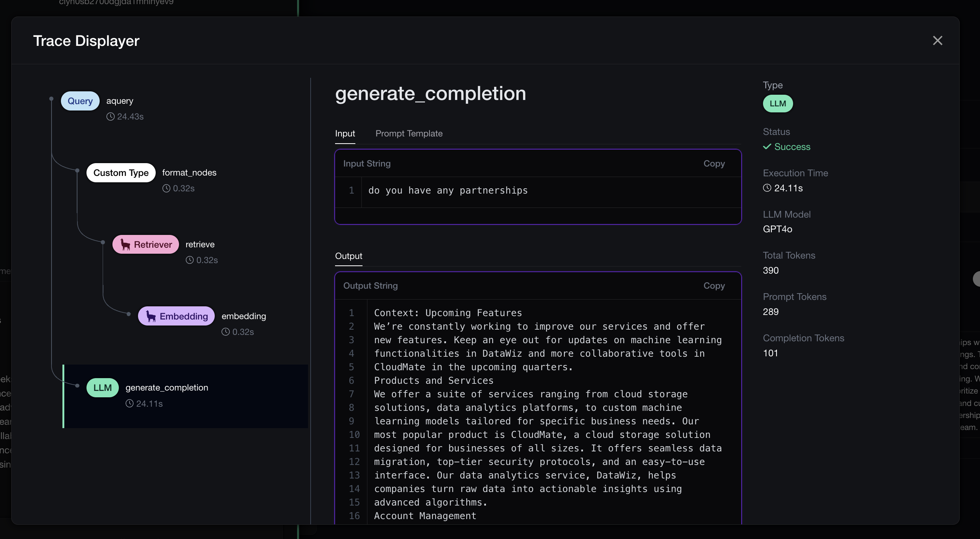The image size is (980, 539).
Task: Select the generate_completion tree node
Action: click(167, 388)
